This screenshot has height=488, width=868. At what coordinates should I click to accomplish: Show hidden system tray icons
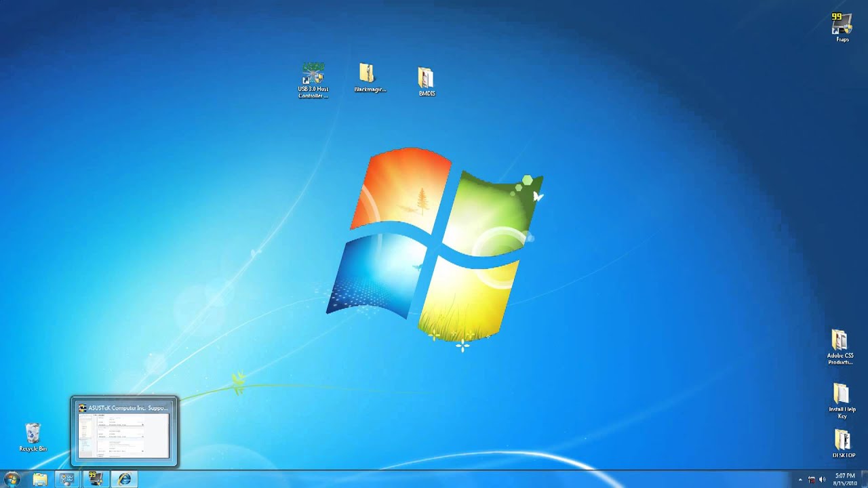[x=800, y=479]
